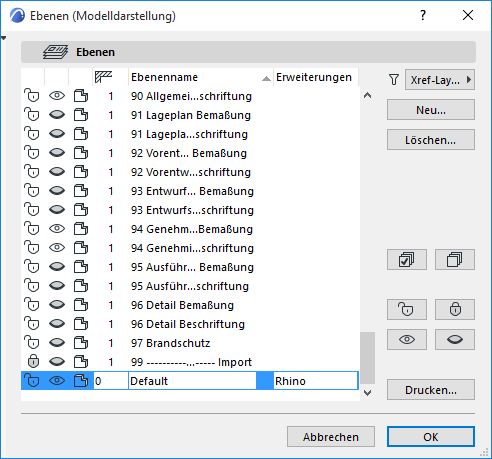Collapse the panel with the top-left arrow

4,38
